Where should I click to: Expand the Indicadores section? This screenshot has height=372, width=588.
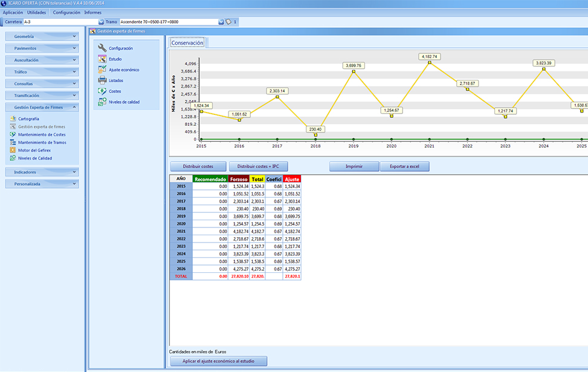coord(42,172)
